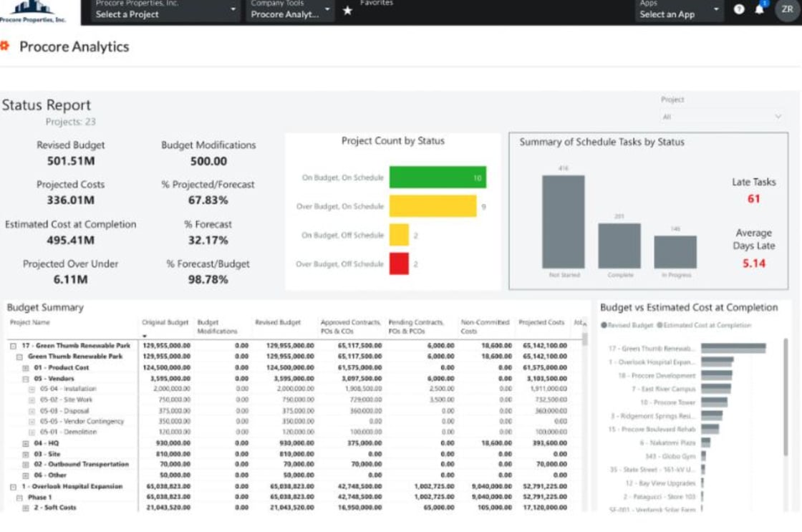Screen dimensions: 802x532
Task: Click the % Projected/Forecast value 67.83%
Action: [208, 200]
